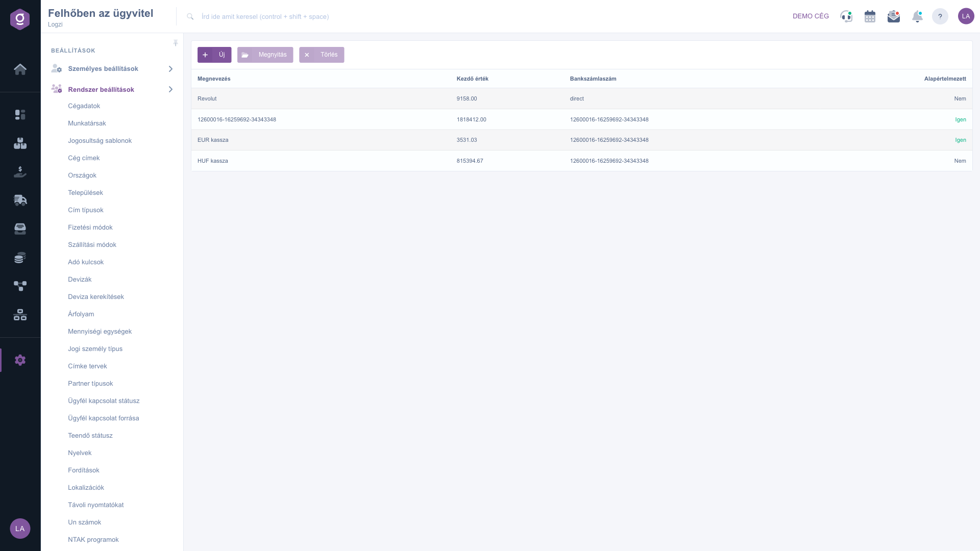
Task: Click the pin icon on settings panel
Action: click(176, 43)
